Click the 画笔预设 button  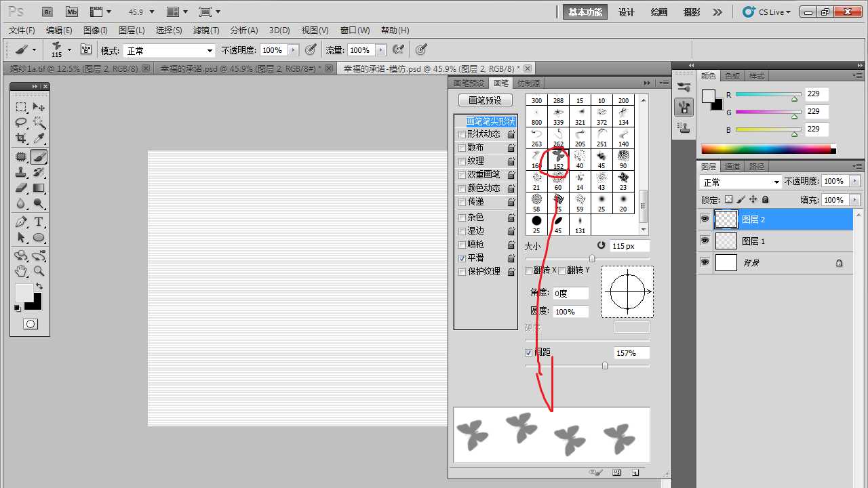[x=486, y=100]
